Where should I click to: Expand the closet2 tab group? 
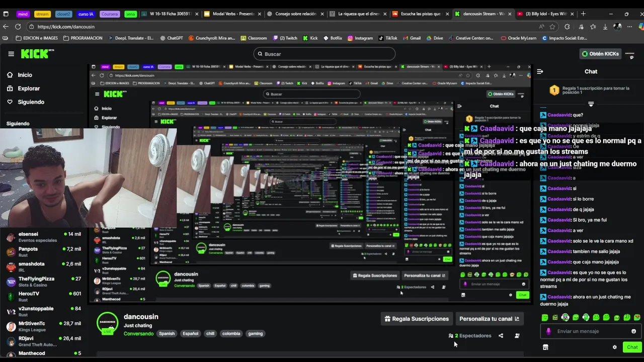click(63, 14)
